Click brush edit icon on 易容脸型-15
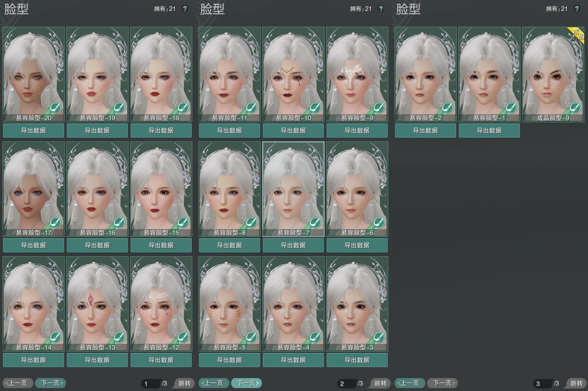 click(x=183, y=222)
